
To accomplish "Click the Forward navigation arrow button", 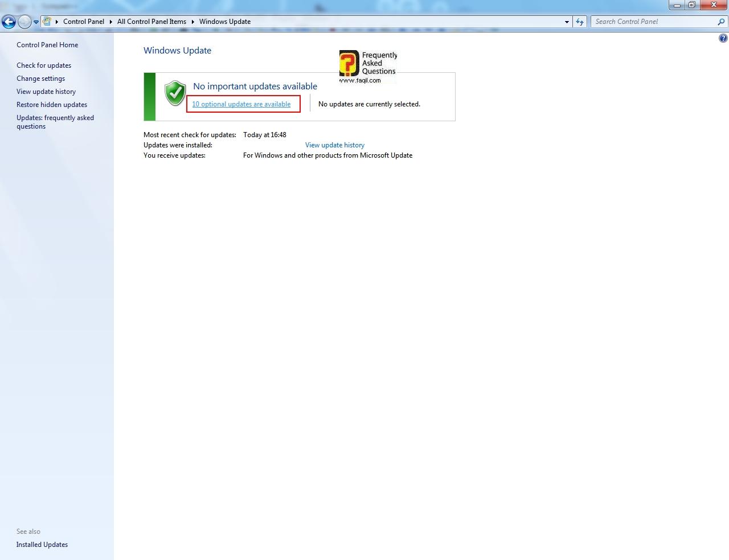I will (24, 22).
